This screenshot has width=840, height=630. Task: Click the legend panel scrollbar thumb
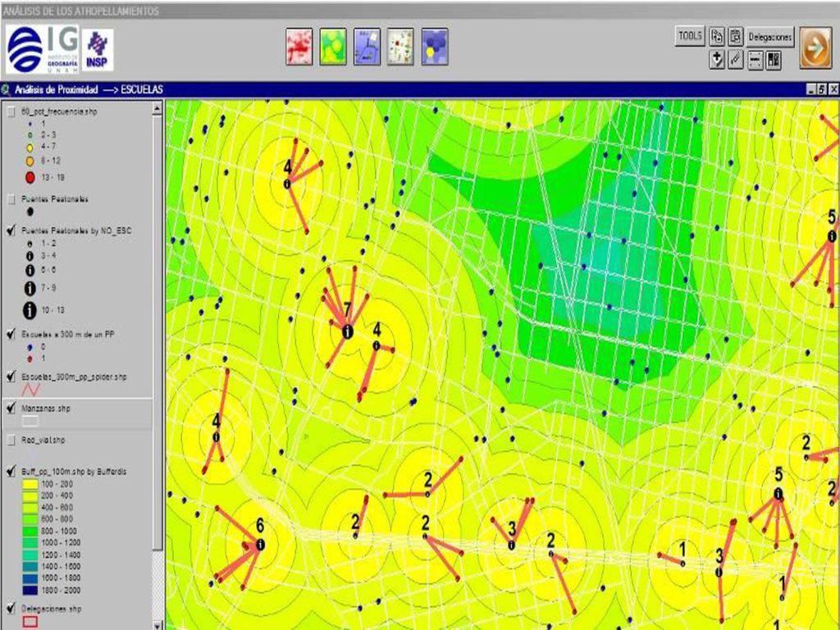(x=157, y=332)
